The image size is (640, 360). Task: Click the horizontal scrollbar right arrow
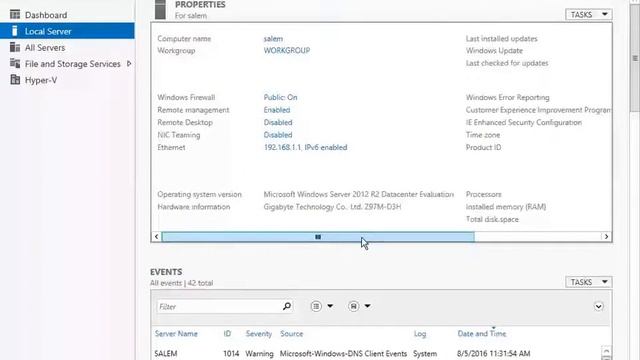tap(606, 237)
